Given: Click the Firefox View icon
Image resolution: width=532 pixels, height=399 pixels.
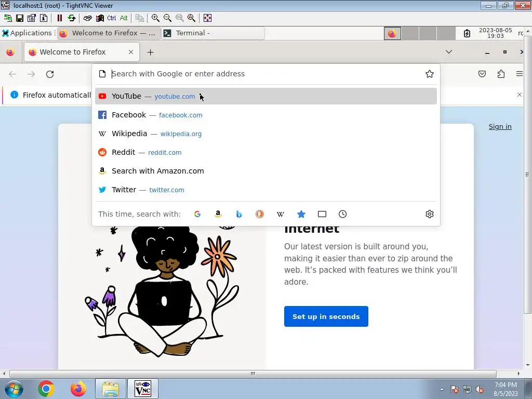Looking at the screenshot, I should click(10, 52).
